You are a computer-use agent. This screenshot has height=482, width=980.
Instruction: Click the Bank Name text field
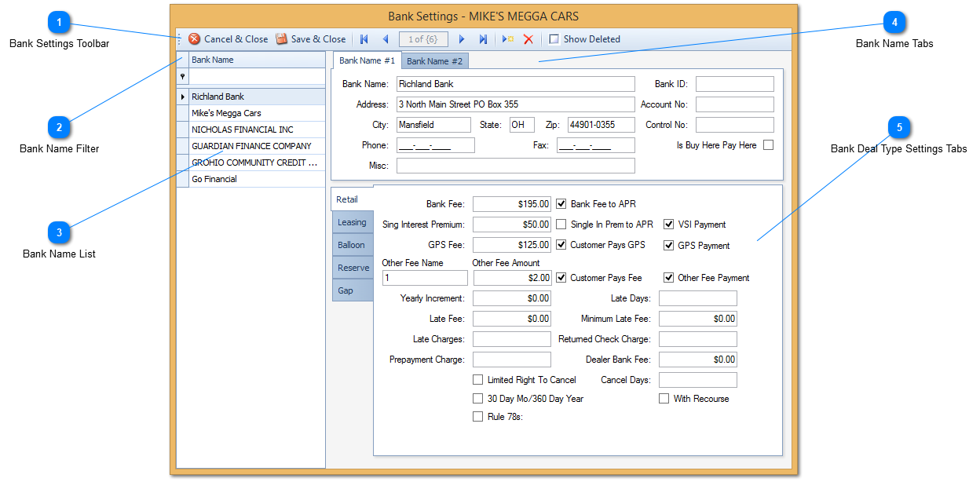515,84
